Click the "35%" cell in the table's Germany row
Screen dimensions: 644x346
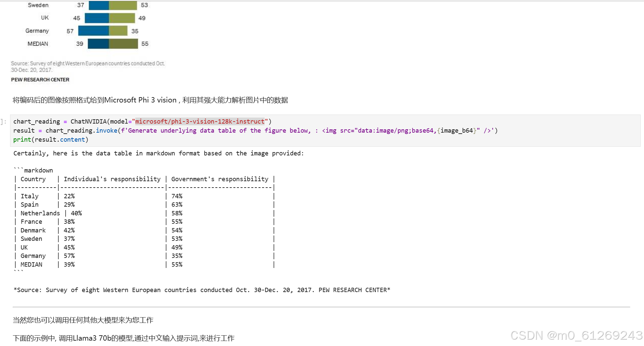(x=177, y=256)
